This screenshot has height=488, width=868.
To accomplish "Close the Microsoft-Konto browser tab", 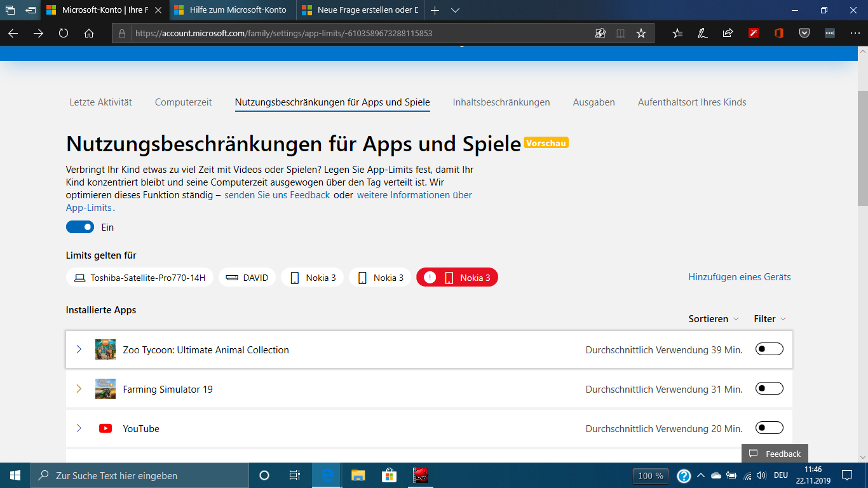I will tap(158, 10).
